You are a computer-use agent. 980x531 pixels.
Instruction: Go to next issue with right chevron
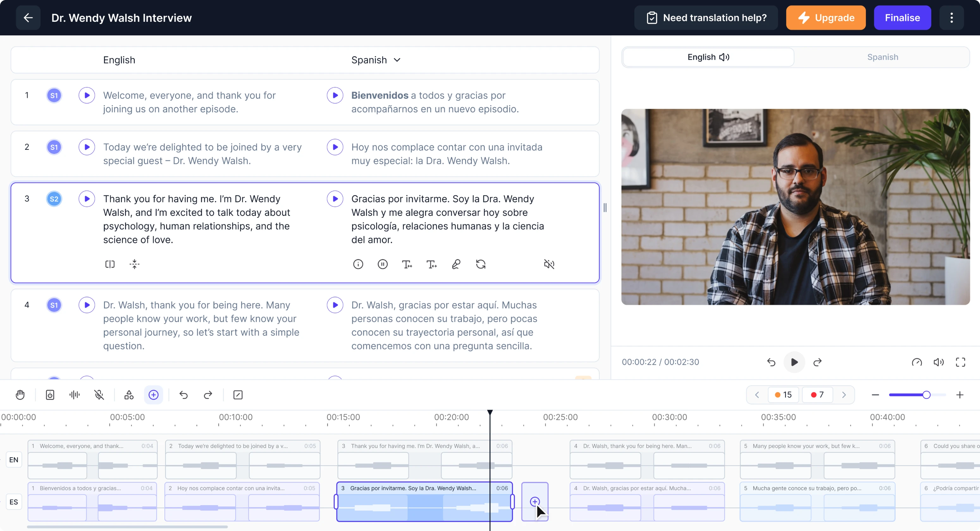tap(844, 395)
